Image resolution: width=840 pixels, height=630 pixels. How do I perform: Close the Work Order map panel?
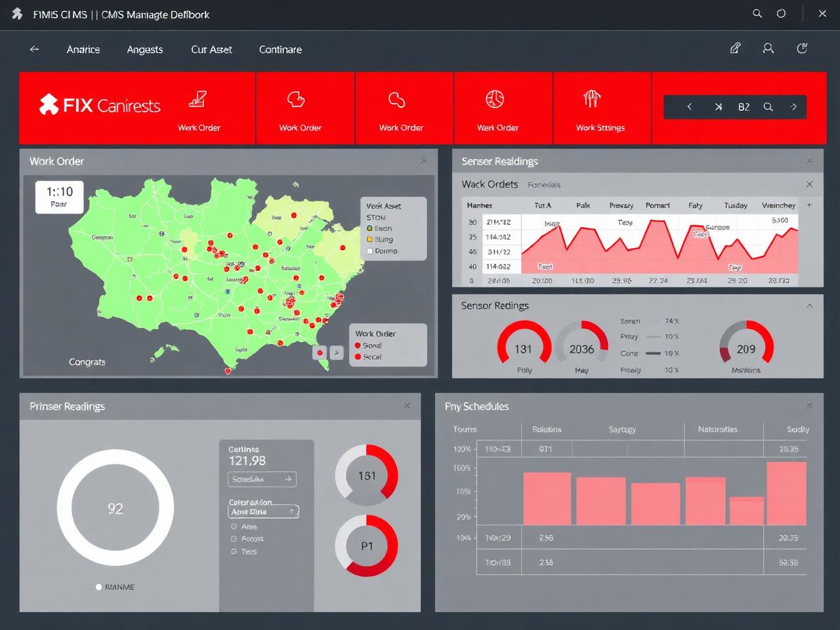tap(424, 161)
